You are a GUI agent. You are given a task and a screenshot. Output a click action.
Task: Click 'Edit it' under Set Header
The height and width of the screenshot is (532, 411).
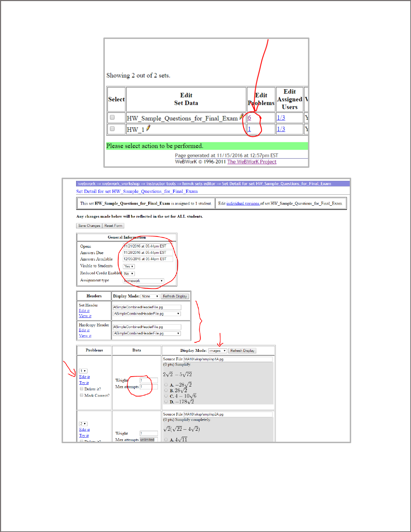pyautogui.click(x=84, y=310)
